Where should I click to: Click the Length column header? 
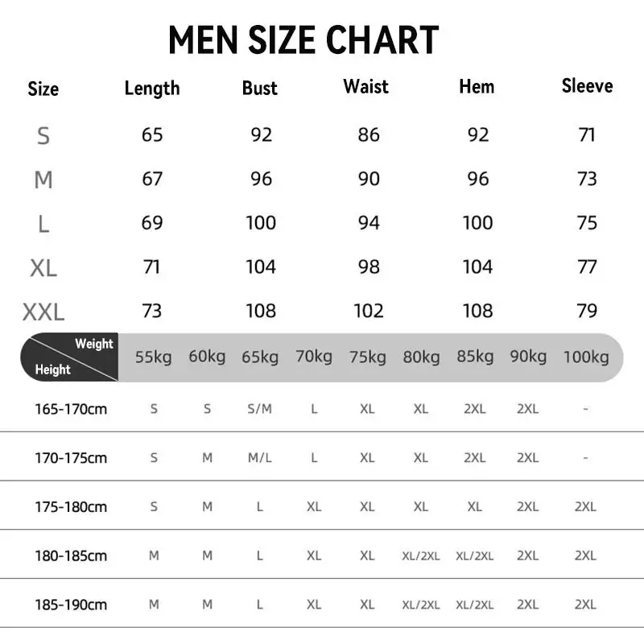click(152, 89)
